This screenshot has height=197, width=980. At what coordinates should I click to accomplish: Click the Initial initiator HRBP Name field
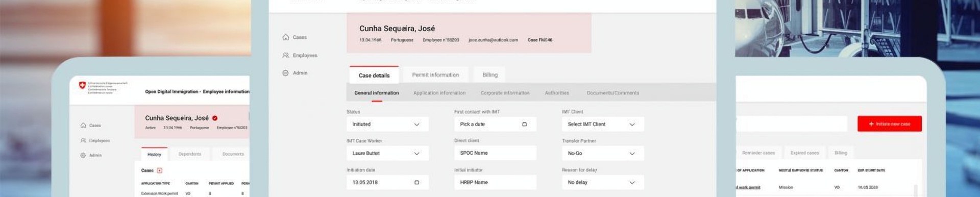point(495,182)
